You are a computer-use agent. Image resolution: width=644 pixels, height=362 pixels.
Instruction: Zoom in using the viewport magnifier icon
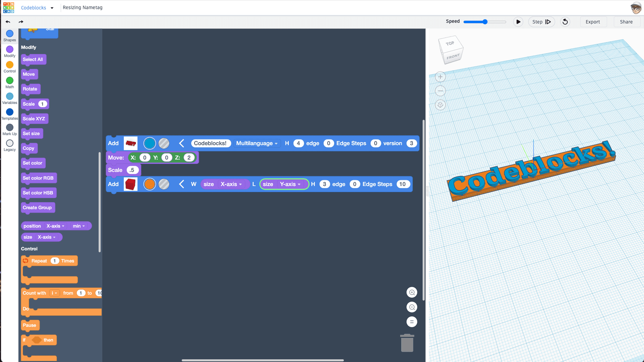point(412,292)
